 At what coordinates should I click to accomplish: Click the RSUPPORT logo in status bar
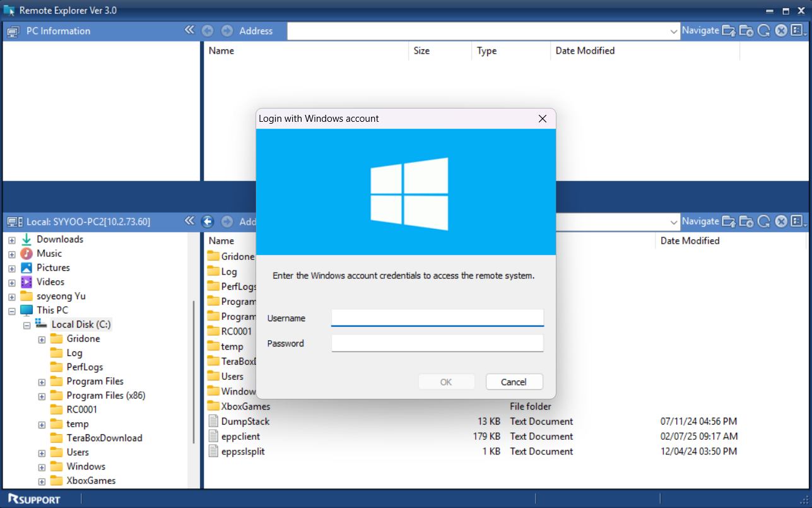[x=34, y=499]
